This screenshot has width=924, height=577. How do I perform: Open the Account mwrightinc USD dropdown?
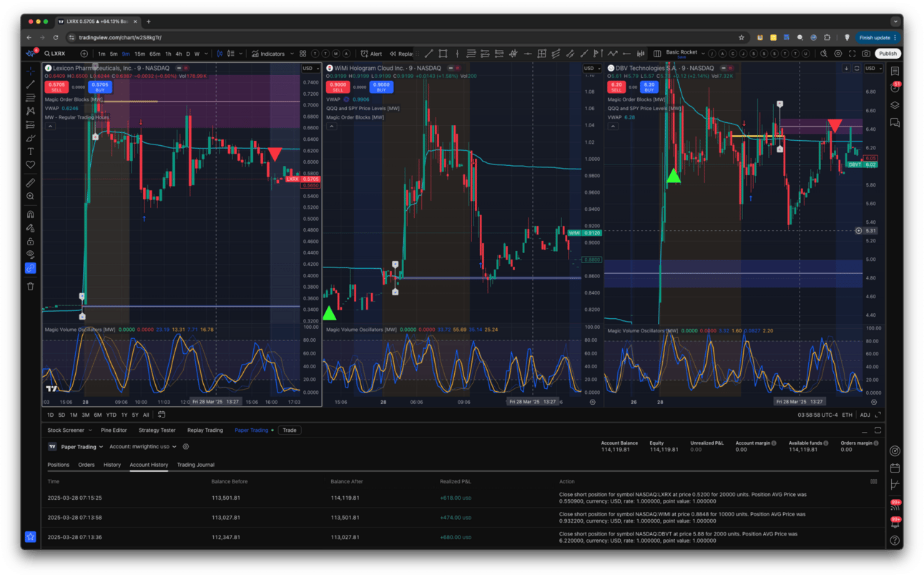[143, 447]
